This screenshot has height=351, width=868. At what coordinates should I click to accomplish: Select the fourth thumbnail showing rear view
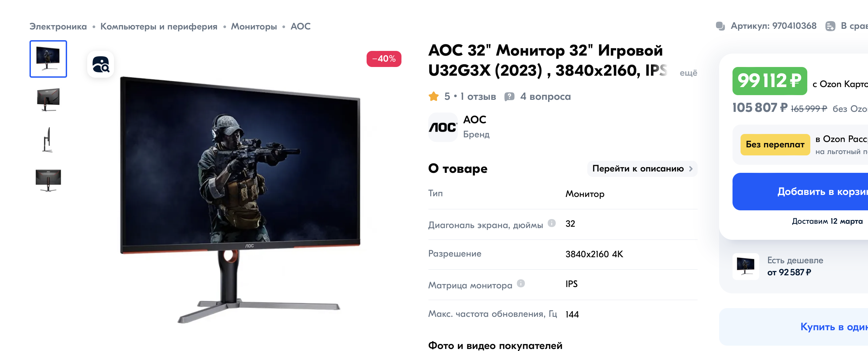(x=48, y=180)
